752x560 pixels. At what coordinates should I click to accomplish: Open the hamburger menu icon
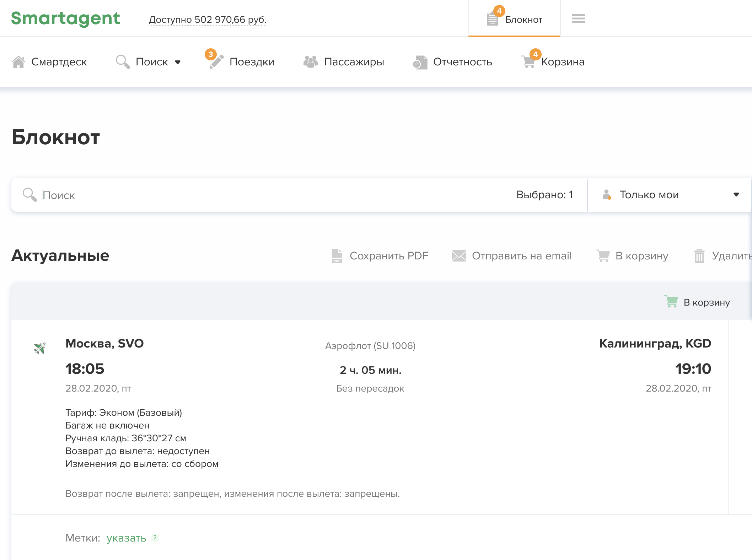point(578,18)
